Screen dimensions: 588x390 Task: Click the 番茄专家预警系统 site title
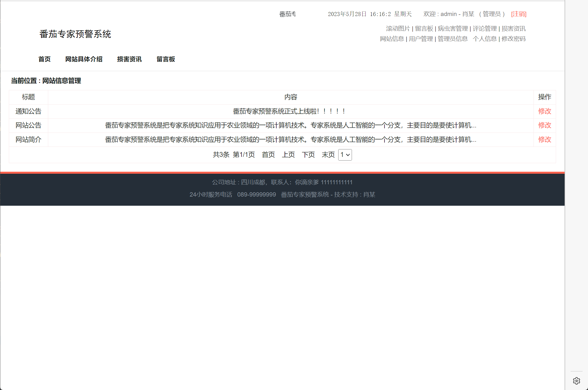click(75, 34)
